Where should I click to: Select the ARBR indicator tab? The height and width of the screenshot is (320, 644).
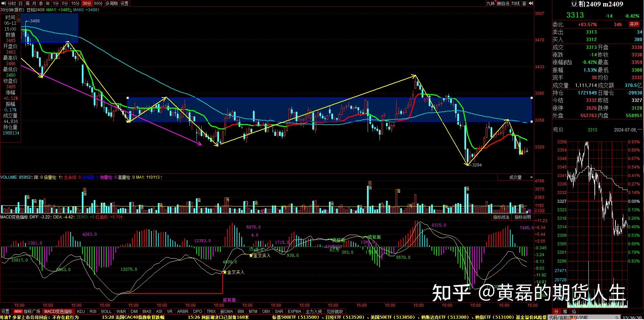point(183,311)
